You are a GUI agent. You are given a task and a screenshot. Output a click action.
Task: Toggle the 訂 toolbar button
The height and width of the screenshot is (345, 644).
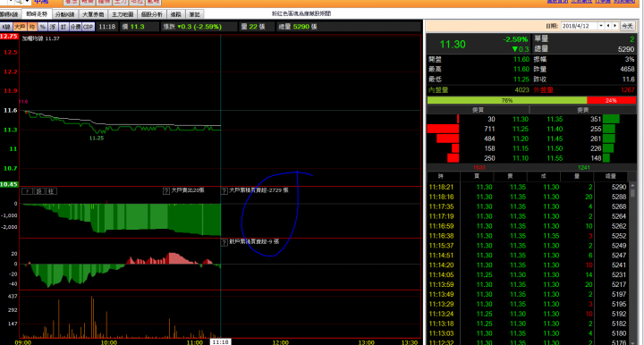pos(64,27)
